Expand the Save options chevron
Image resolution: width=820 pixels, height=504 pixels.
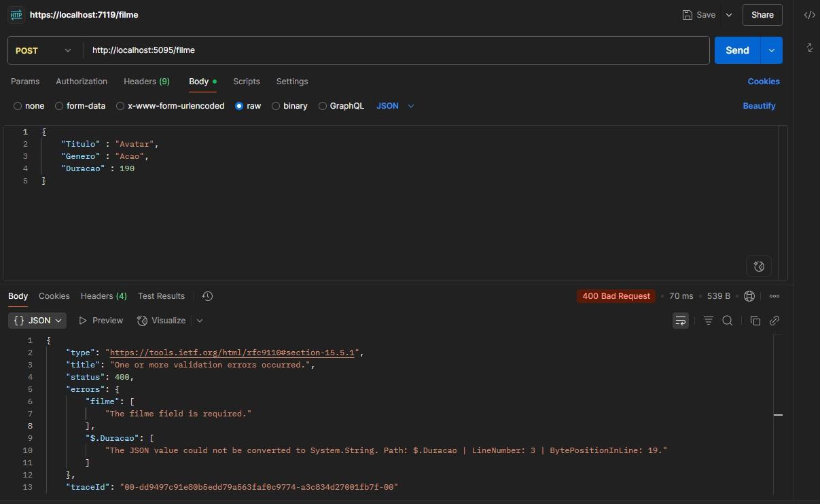click(x=729, y=15)
